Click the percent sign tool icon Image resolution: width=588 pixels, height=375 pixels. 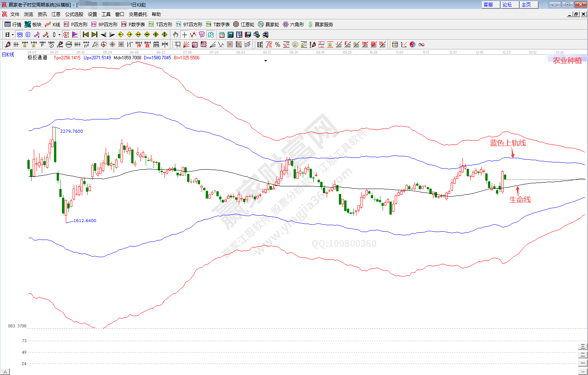278,44
